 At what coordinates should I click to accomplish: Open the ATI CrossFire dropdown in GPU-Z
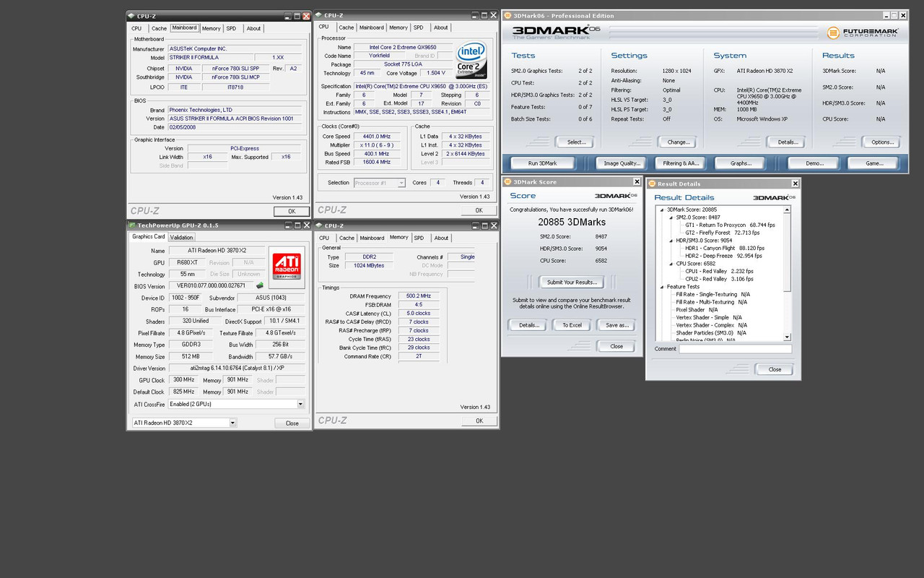(300, 404)
